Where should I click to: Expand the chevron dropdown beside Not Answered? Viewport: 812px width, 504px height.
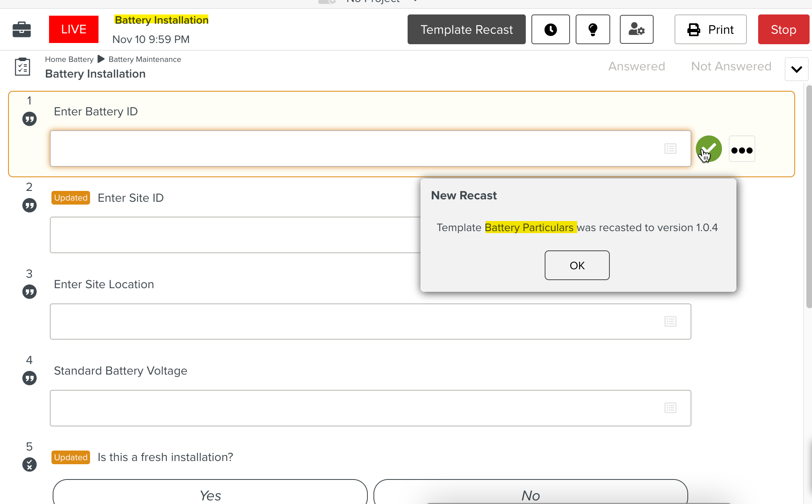coord(796,69)
